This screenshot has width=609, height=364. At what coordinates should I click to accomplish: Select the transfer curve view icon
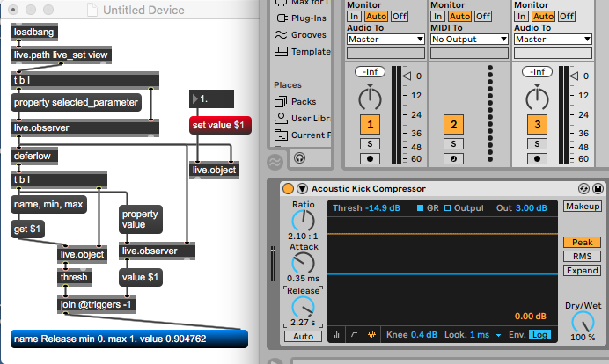[356, 335]
